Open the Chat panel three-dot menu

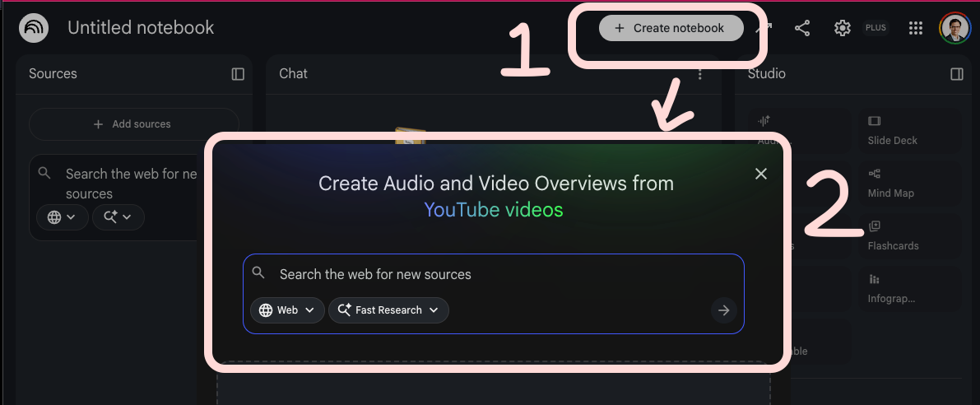700,74
